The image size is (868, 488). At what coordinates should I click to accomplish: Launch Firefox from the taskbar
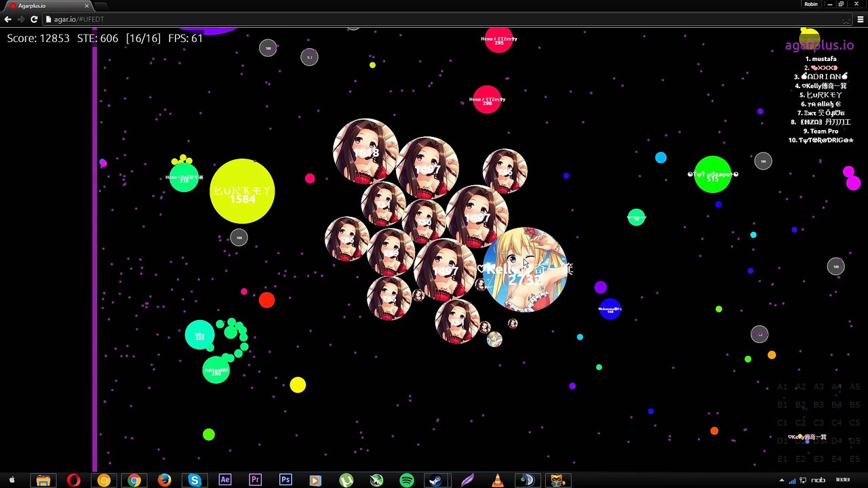[164, 481]
